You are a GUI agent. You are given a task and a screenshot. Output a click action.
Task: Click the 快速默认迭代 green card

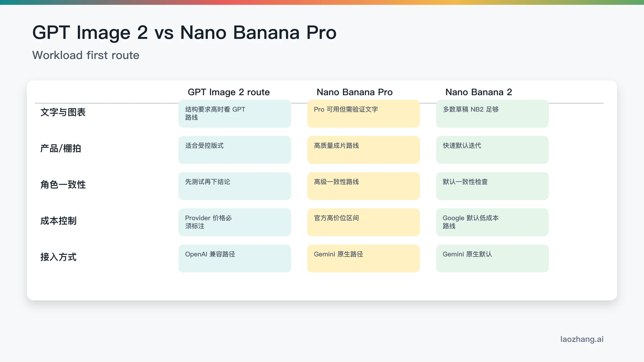click(x=492, y=150)
